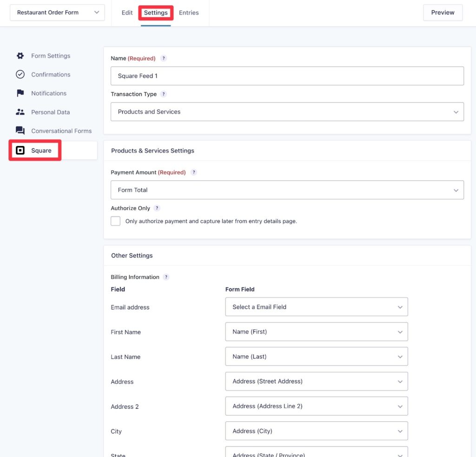
Task: Click the Preview button
Action: (x=442, y=13)
